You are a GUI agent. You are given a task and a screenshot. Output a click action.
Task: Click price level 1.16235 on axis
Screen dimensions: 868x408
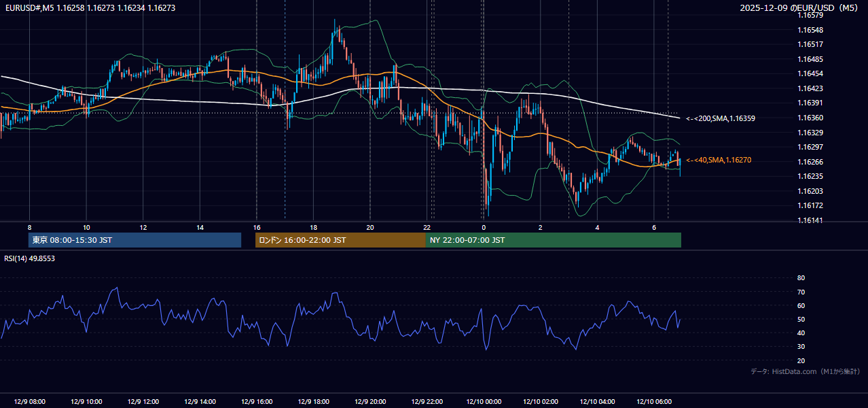tap(810, 176)
